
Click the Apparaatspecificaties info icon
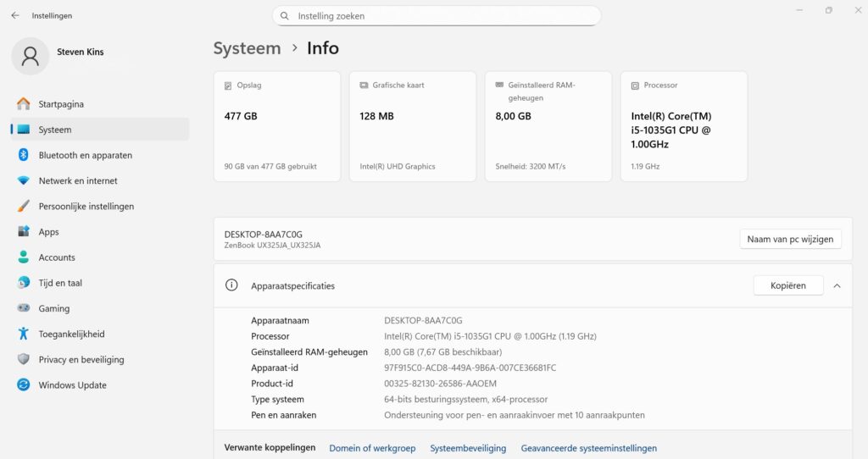point(231,285)
